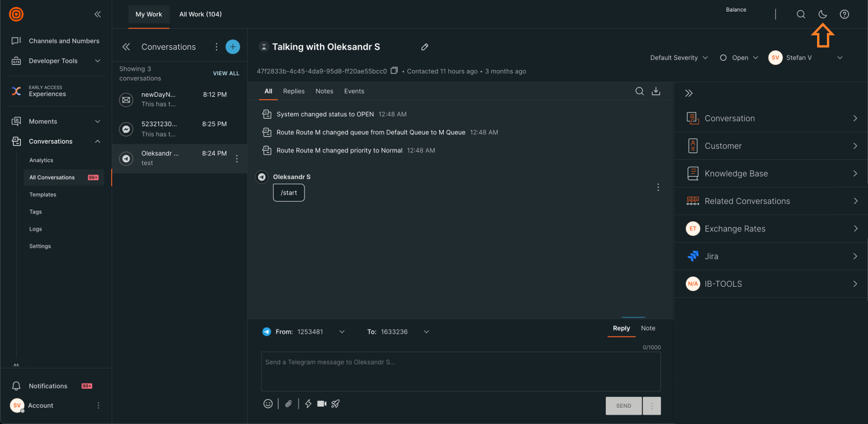This screenshot has height=424, width=868.
Task: Toggle dark mode moon icon
Action: coord(823,14)
